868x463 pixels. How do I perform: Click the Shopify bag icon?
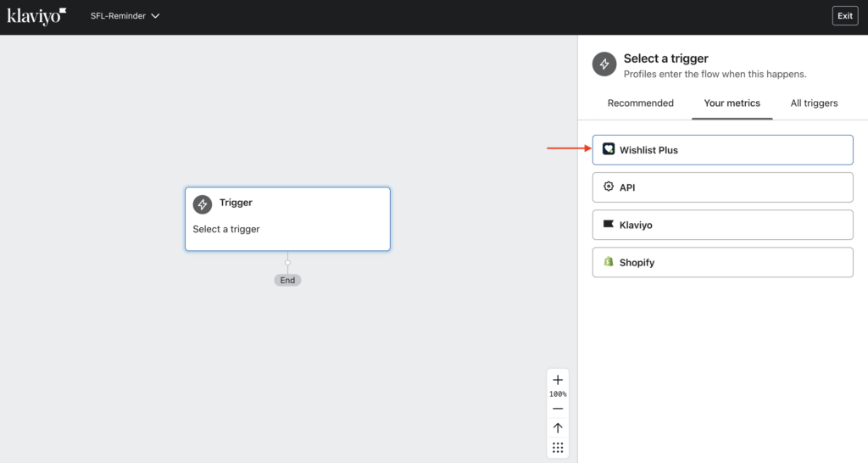(x=609, y=261)
